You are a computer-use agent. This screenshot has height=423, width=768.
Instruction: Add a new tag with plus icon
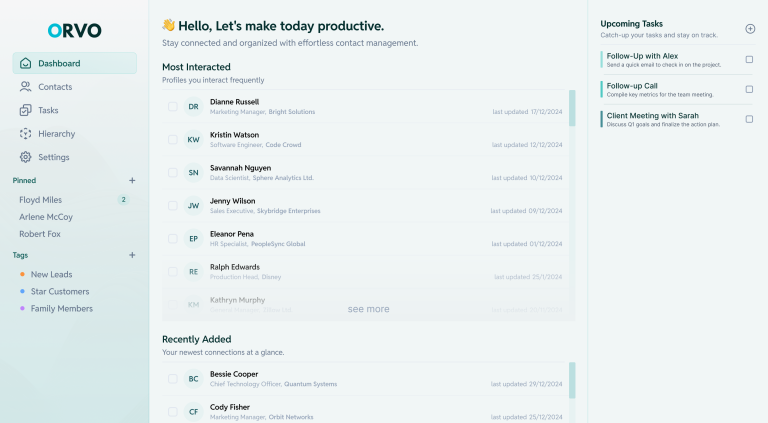tap(132, 255)
